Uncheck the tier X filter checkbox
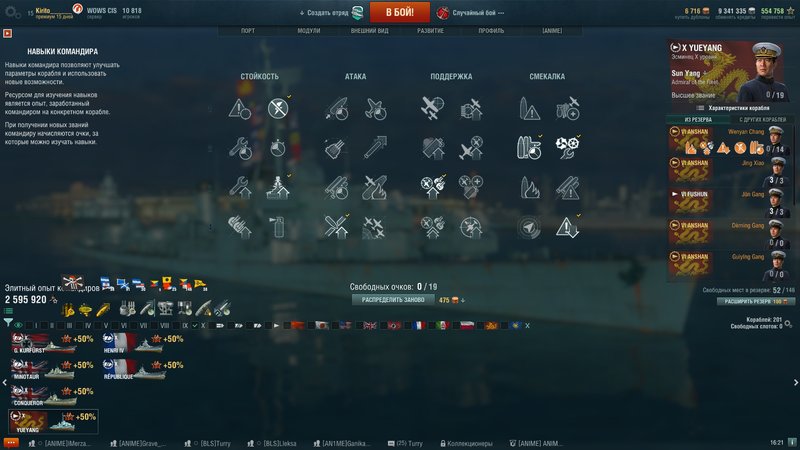Image resolution: width=800 pixels, height=450 pixels. (x=194, y=326)
